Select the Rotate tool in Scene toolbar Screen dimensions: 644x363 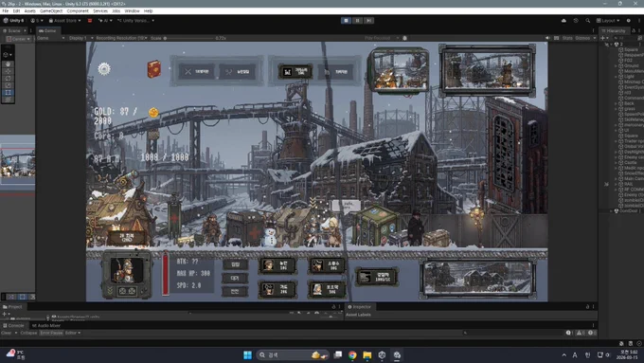8,78
